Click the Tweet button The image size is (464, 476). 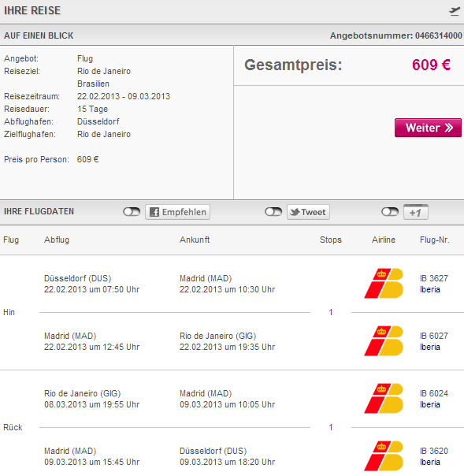pos(308,212)
